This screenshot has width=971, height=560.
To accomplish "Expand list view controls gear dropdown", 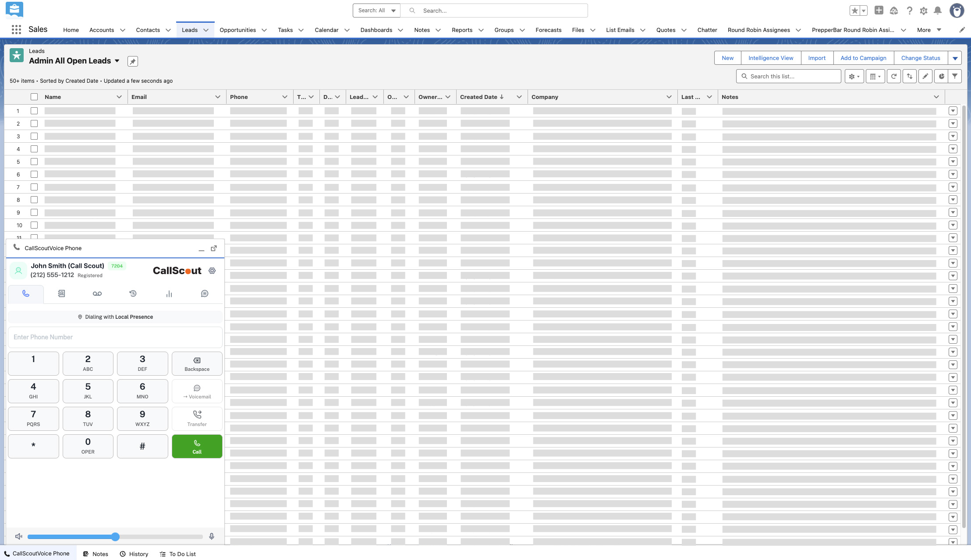I will point(854,76).
